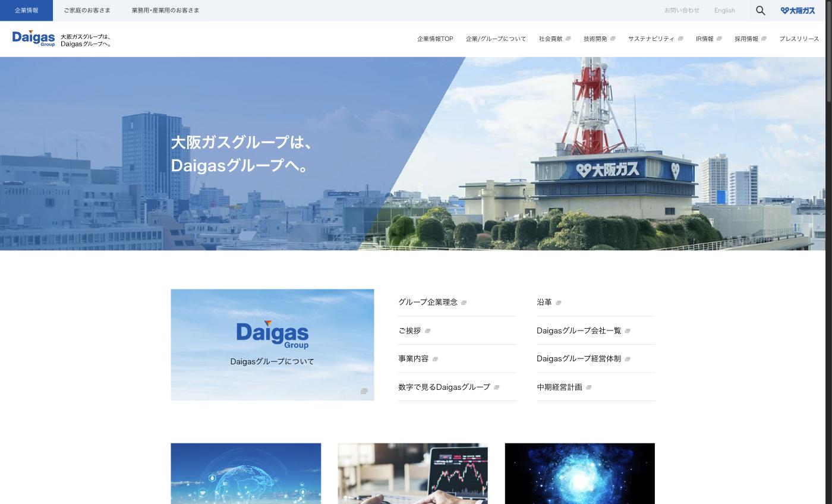Click new-window icon beside 社会貢献
This screenshot has width=832, height=504.
(568, 39)
